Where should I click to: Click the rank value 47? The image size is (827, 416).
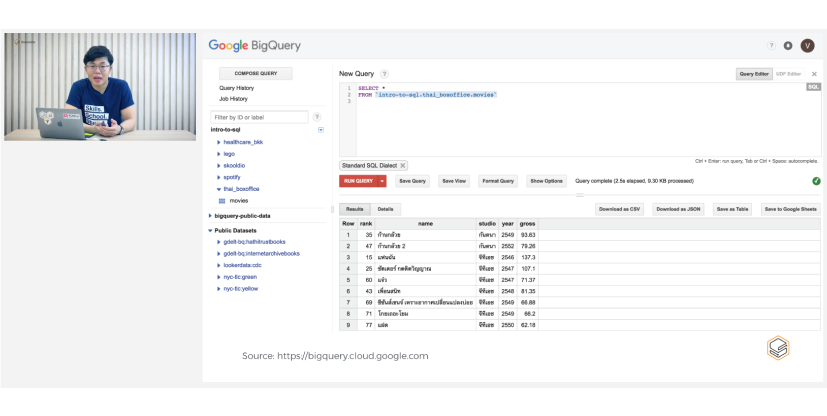coord(369,246)
